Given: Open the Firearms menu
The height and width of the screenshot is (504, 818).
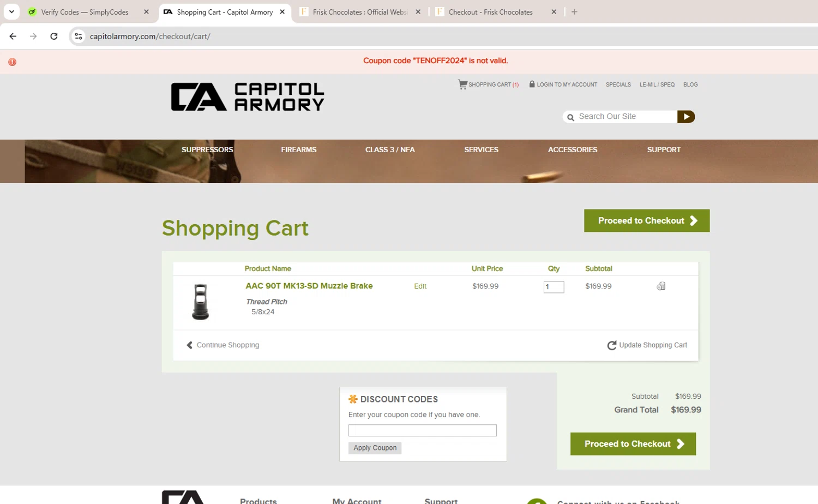Looking at the screenshot, I should coord(298,149).
